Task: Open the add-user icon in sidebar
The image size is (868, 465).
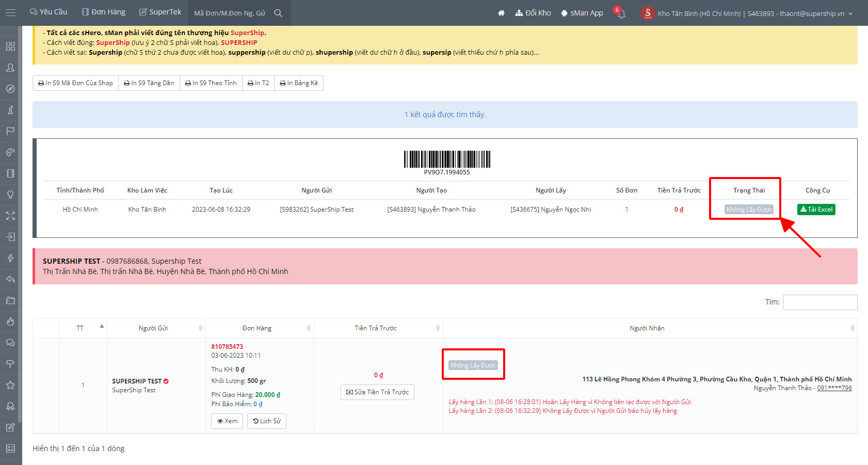Action: (10, 68)
